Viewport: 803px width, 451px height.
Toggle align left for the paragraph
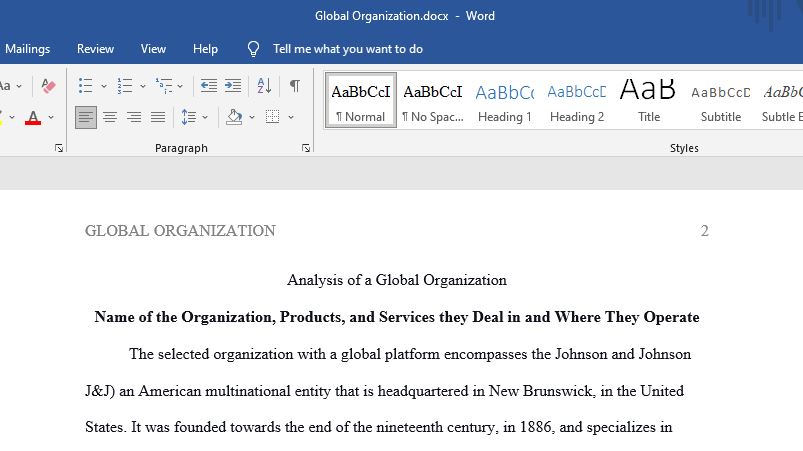point(86,117)
